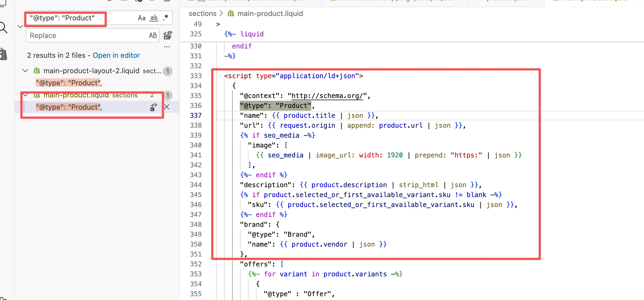The width and height of the screenshot is (644, 300).
Task: Click the "name": {{ product.title | json }} line
Action: (309, 115)
